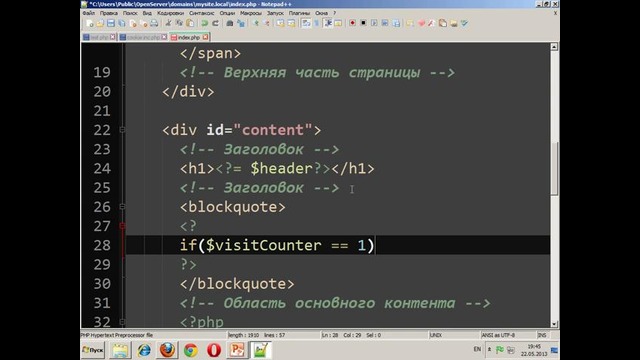This screenshot has width=640, height=360.
Task: Click the Zoom Out toolbar icon
Action: pyautogui.click(x=266, y=23)
